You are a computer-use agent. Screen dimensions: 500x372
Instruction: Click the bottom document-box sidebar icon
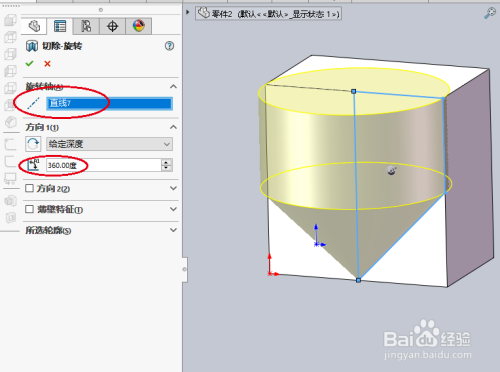[x=11, y=218]
